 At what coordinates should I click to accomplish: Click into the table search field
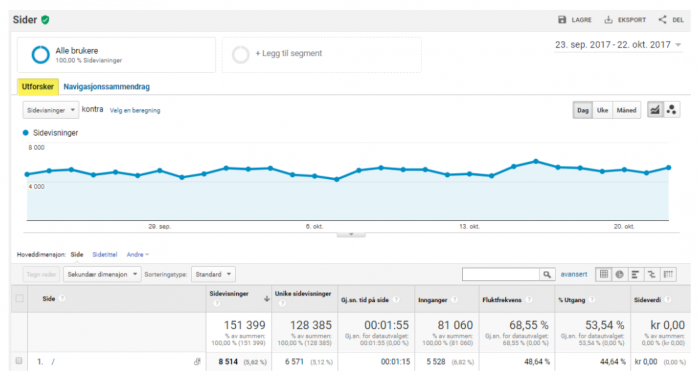click(x=500, y=274)
